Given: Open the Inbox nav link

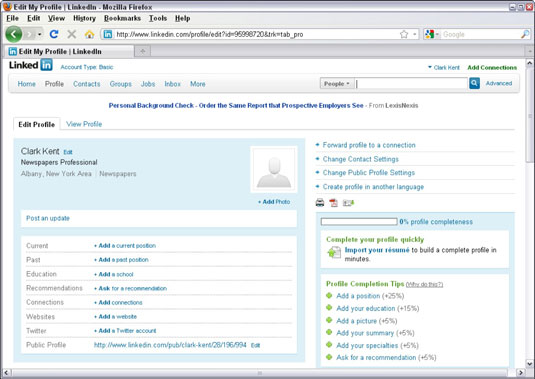Looking at the screenshot, I should [x=173, y=84].
